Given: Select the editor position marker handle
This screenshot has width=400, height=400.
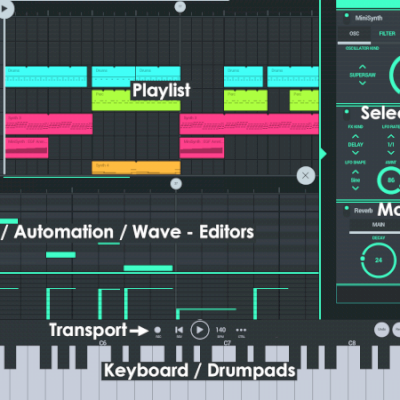Looking at the screenshot, I should (176, 183).
